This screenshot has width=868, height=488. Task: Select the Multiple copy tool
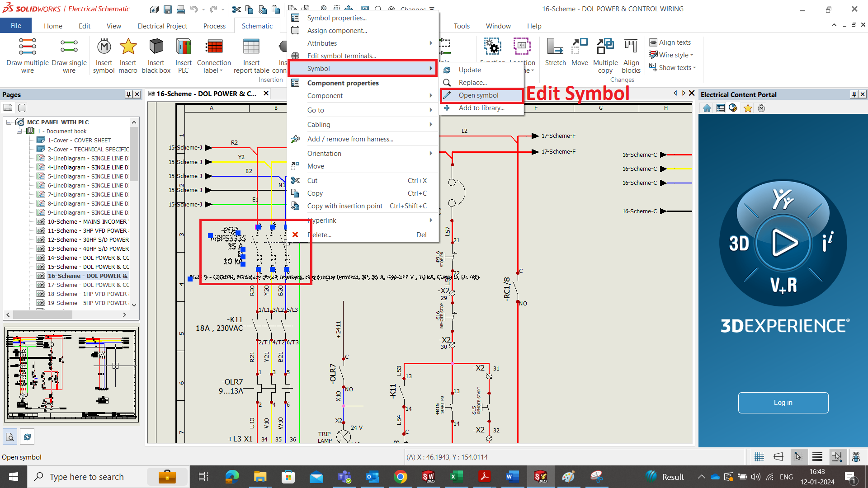tap(605, 54)
